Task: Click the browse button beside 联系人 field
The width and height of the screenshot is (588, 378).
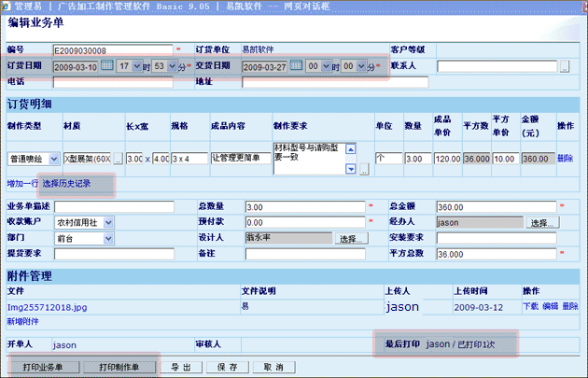Action: [x=564, y=67]
